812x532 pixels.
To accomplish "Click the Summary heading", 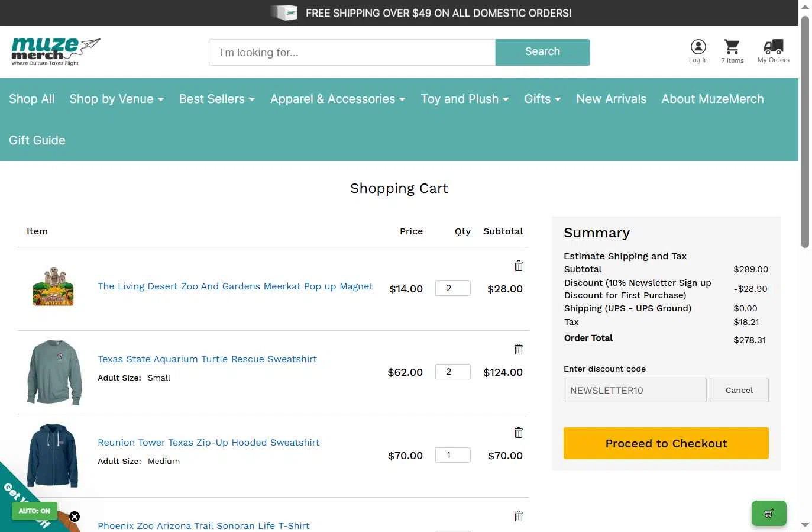I will [x=597, y=233].
